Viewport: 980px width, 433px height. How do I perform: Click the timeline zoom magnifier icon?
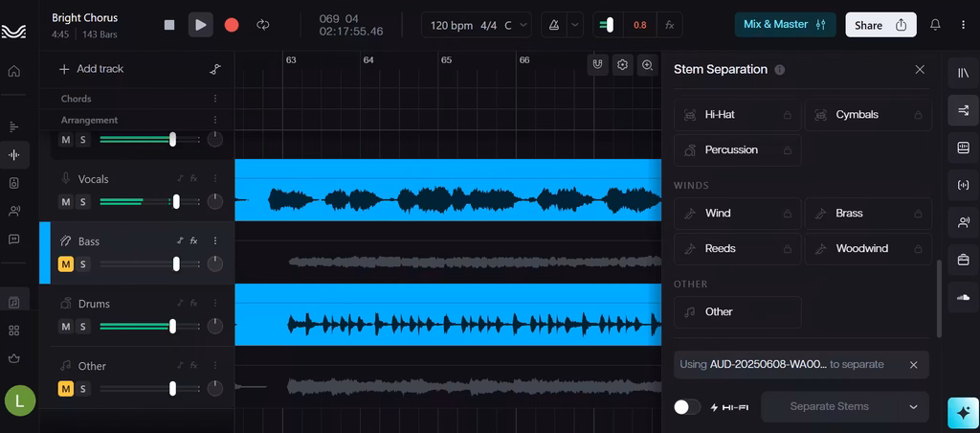tap(648, 64)
